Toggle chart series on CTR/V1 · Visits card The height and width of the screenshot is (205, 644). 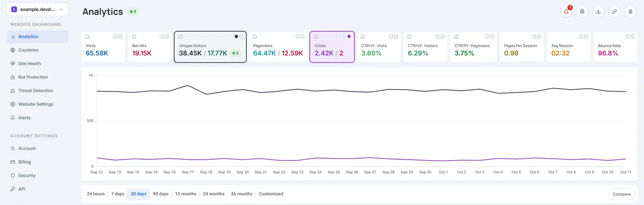(x=393, y=36)
